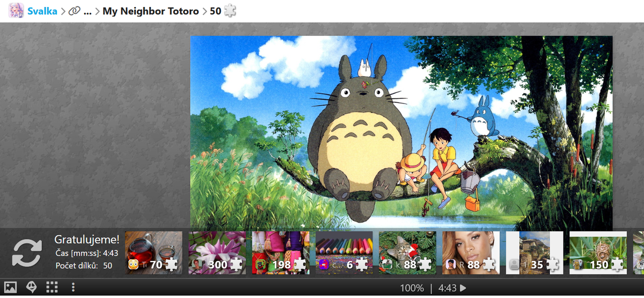Click the play timer arrow next to 4:43
The image size is (644, 298).
coord(463,288)
